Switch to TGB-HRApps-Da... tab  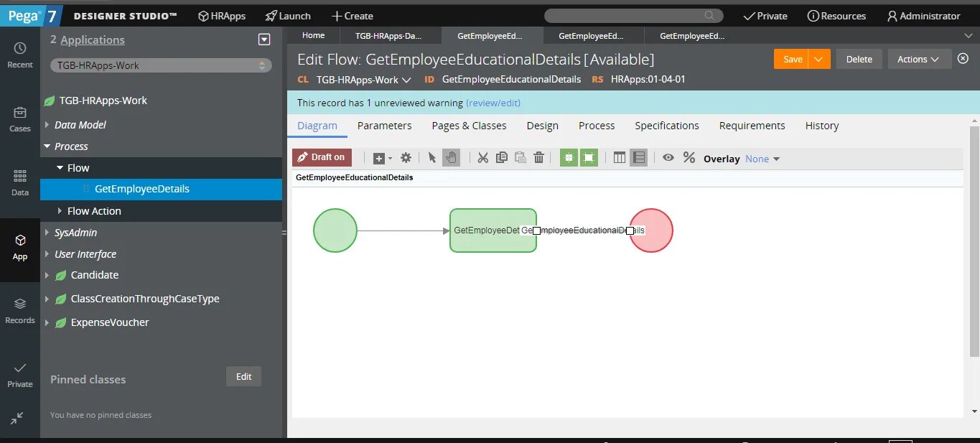[389, 36]
